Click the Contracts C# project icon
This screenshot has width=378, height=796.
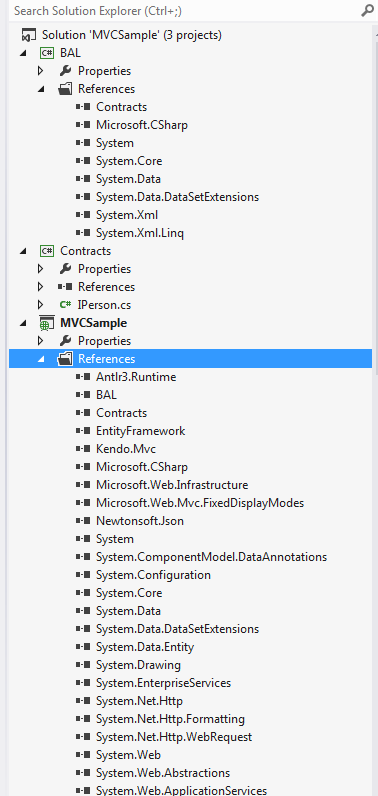tap(47, 250)
